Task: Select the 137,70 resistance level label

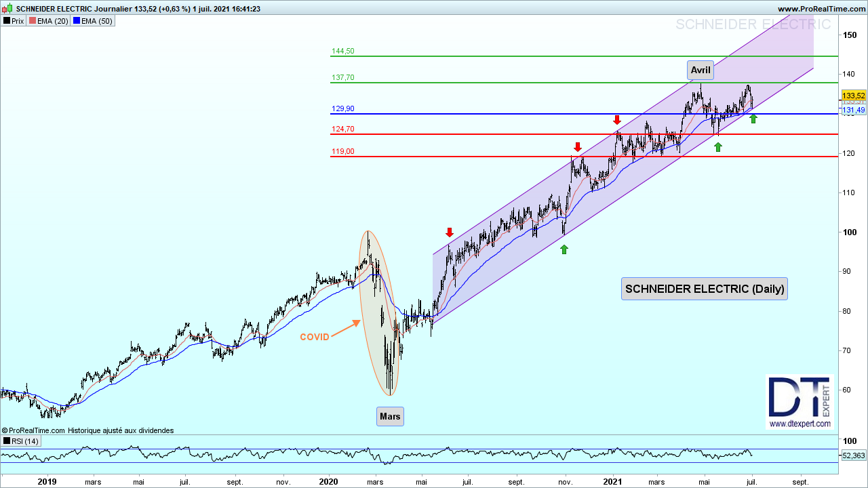Action: pos(342,77)
